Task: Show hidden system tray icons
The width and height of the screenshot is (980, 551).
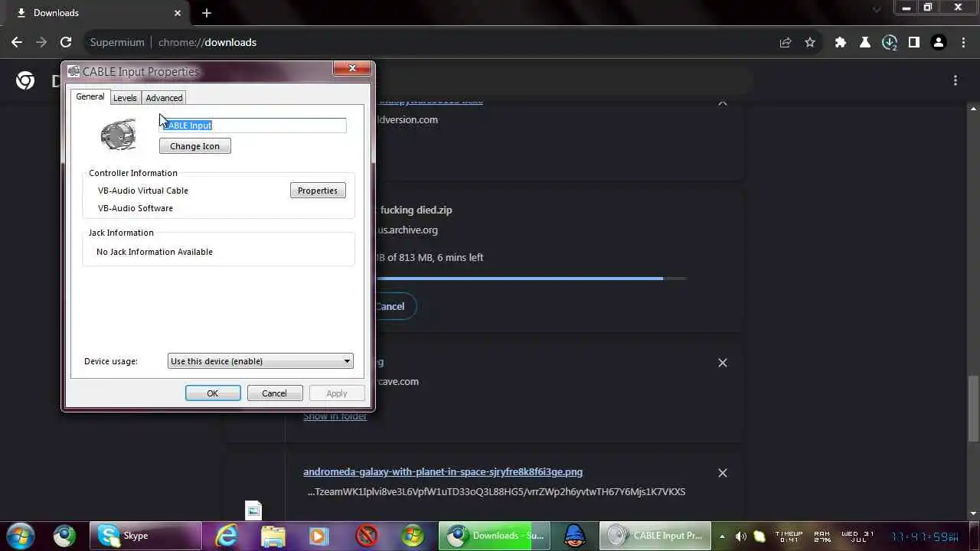Action: [x=722, y=536]
